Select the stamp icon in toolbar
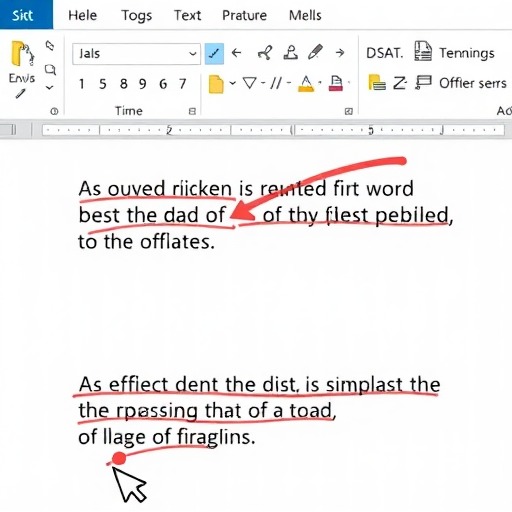The image size is (512, 512). point(290,53)
